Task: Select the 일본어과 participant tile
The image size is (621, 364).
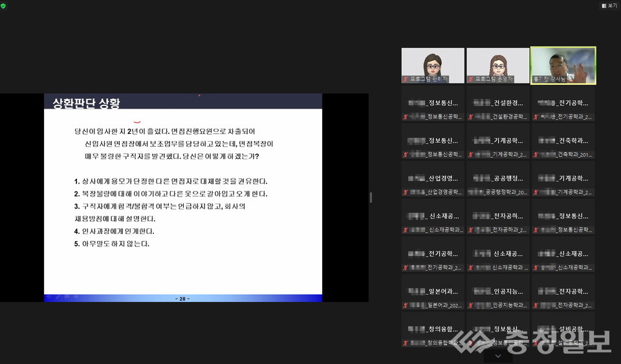Action: click(433, 292)
